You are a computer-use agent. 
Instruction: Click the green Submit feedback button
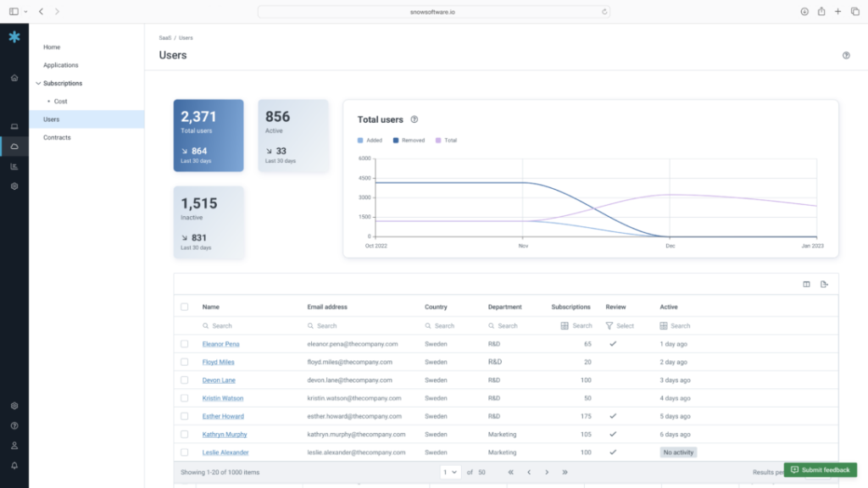819,469
